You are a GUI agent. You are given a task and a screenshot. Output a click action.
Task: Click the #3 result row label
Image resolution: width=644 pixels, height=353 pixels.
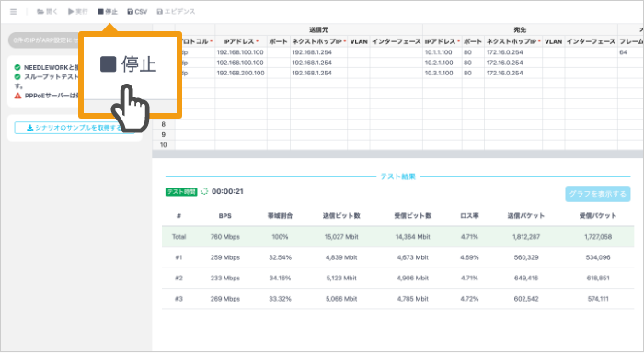tap(178, 299)
